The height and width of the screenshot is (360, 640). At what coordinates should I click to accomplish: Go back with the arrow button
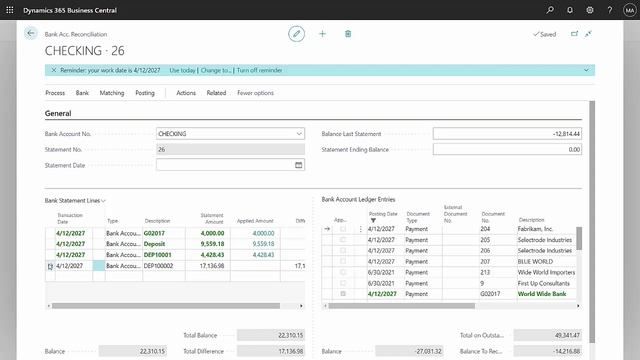[31, 33]
